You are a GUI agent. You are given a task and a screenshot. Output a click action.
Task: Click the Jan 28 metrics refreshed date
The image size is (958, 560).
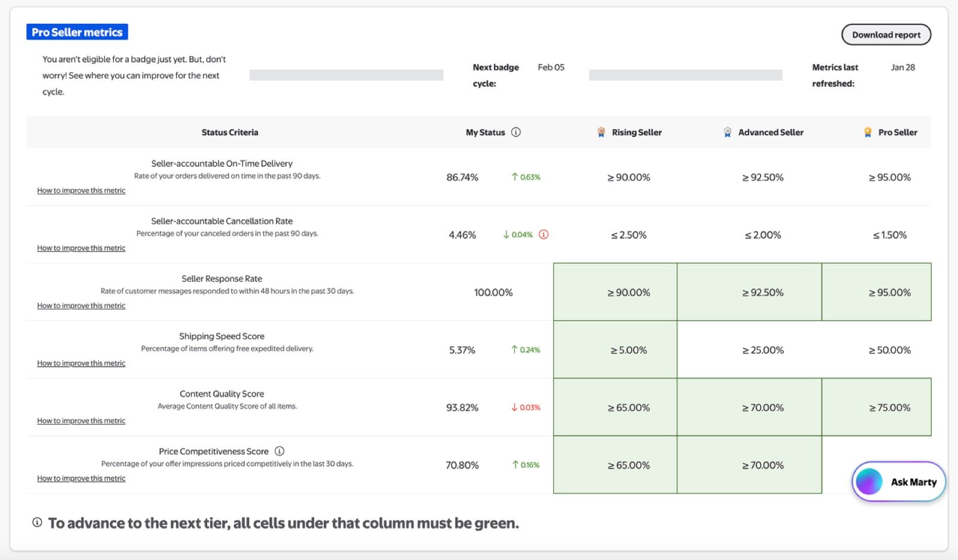point(903,67)
